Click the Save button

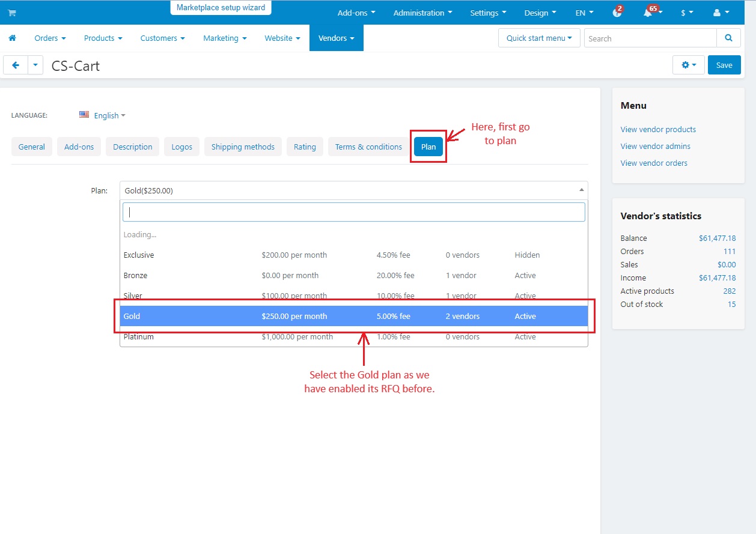pyautogui.click(x=724, y=65)
